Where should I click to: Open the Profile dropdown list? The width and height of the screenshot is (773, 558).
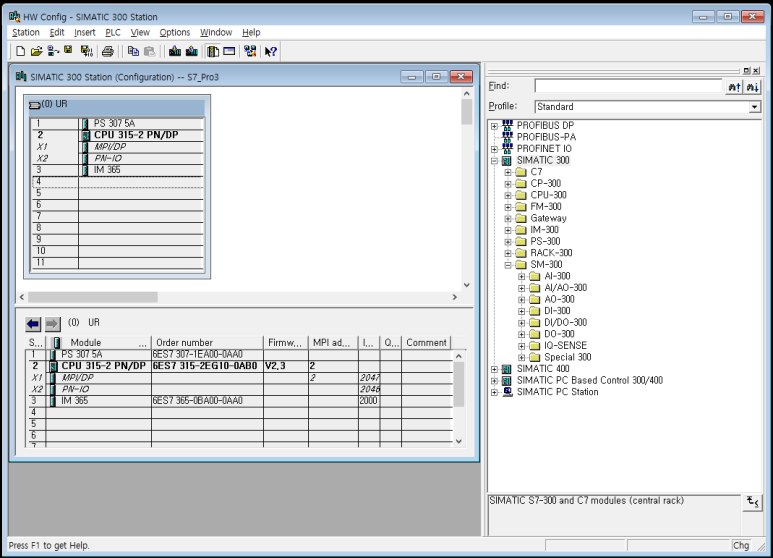tap(754, 107)
